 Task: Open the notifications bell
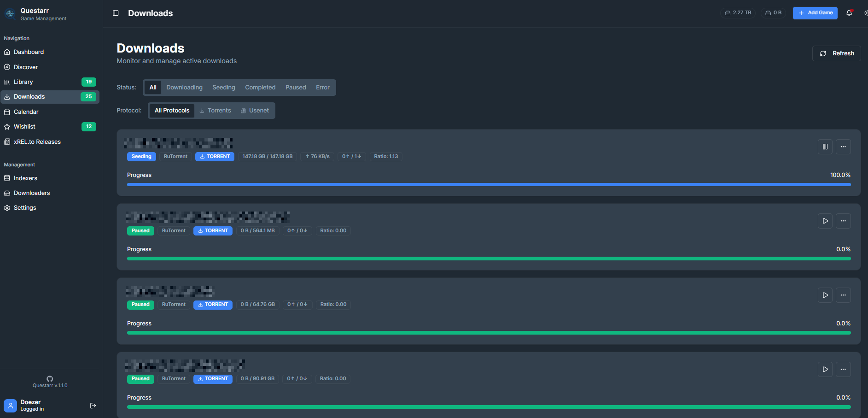tap(849, 13)
